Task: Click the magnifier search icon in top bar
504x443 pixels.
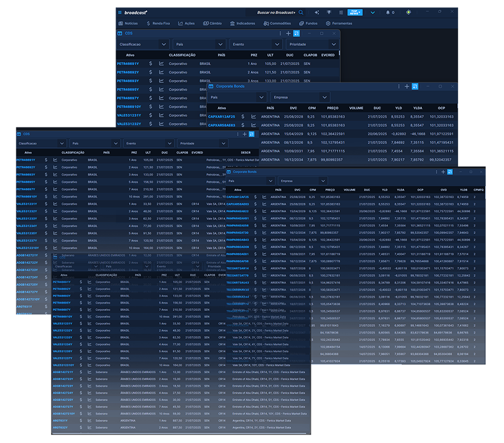Action: pyautogui.click(x=301, y=12)
